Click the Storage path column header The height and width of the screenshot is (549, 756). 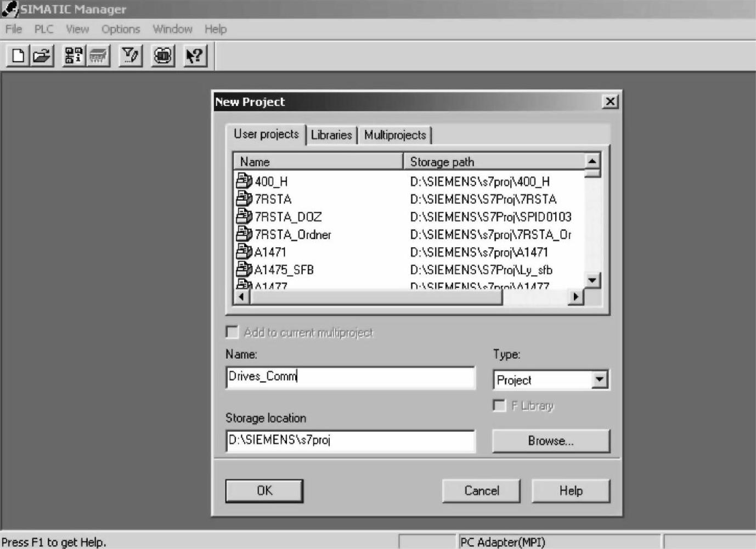pyautogui.click(x=494, y=162)
